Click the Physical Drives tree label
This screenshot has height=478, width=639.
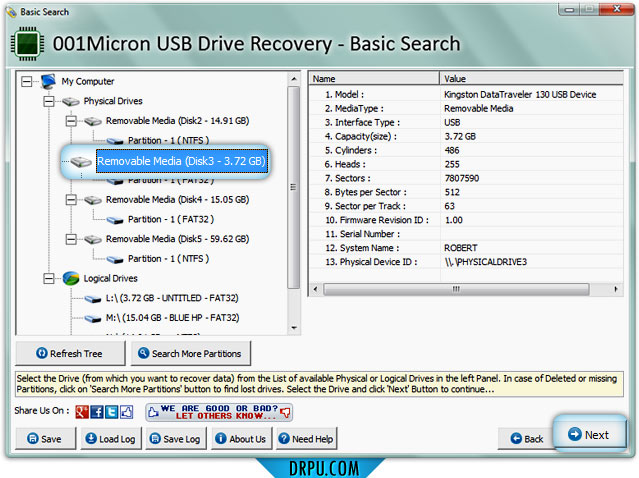pyautogui.click(x=113, y=101)
